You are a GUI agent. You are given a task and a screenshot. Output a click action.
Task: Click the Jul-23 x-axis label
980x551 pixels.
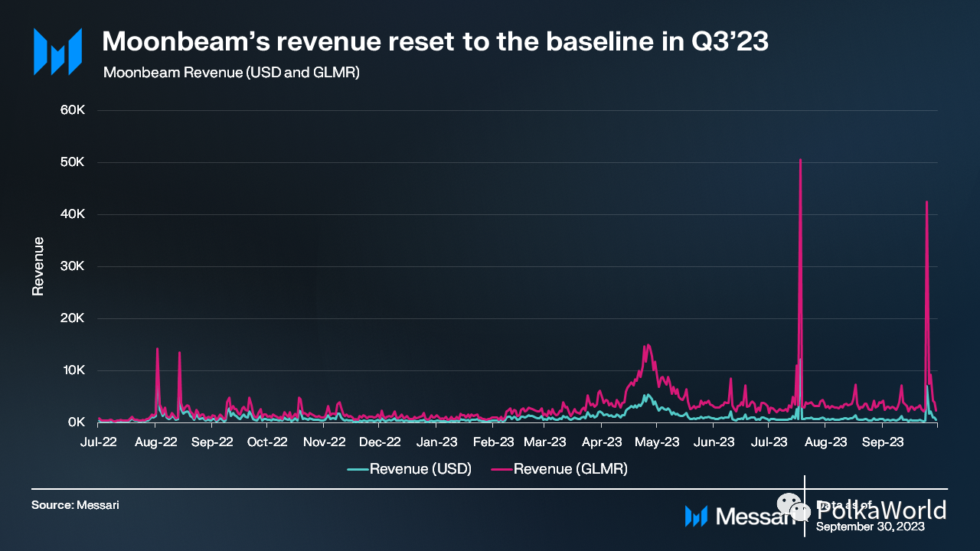pyautogui.click(x=769, y=442)
